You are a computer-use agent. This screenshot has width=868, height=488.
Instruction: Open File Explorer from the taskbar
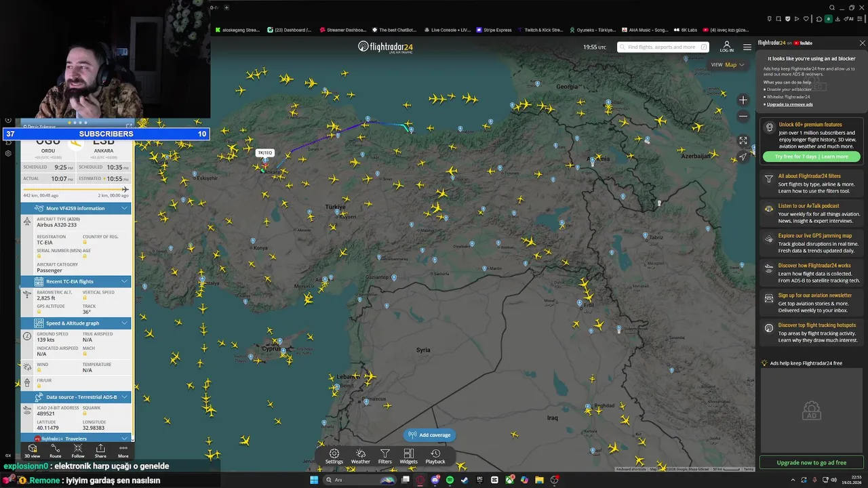(539, 480)
